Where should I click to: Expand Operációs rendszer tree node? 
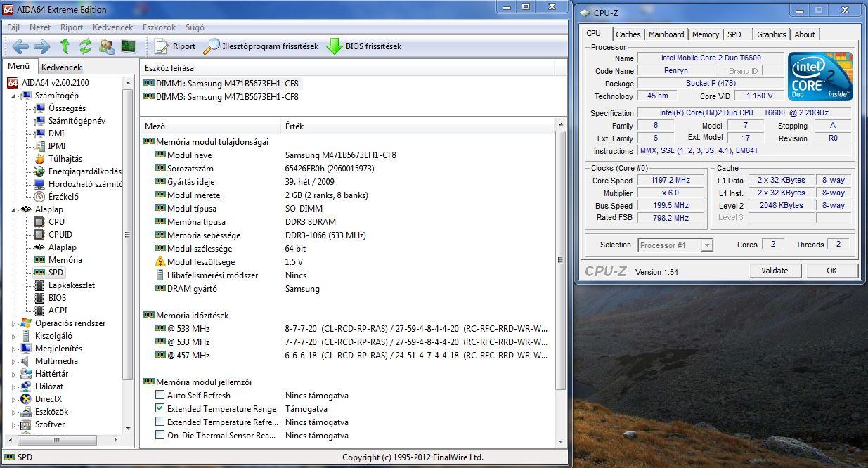click(x=14, y=324)
